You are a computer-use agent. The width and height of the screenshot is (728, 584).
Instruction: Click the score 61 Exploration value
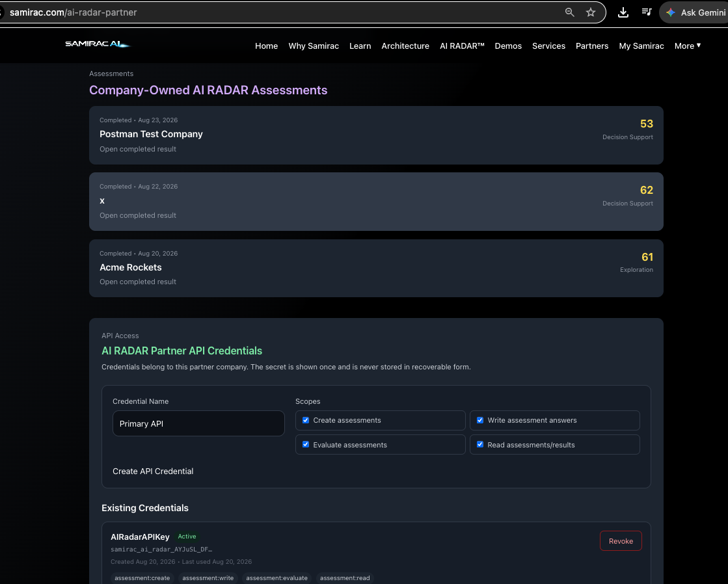point(647,257)
